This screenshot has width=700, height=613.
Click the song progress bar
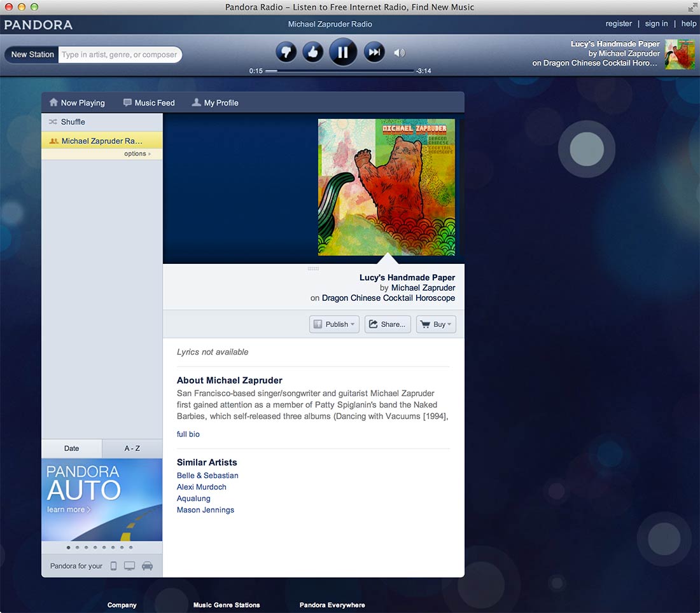click(340, 71)
